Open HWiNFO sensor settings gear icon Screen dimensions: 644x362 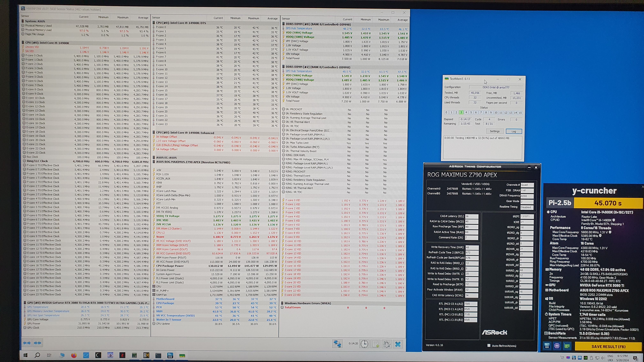(x=387, y=344)
